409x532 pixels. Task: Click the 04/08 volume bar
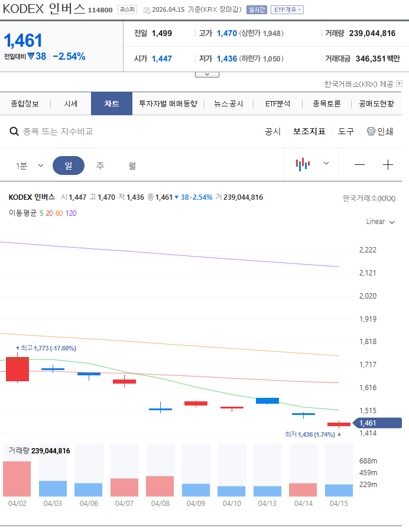(160, 486)
